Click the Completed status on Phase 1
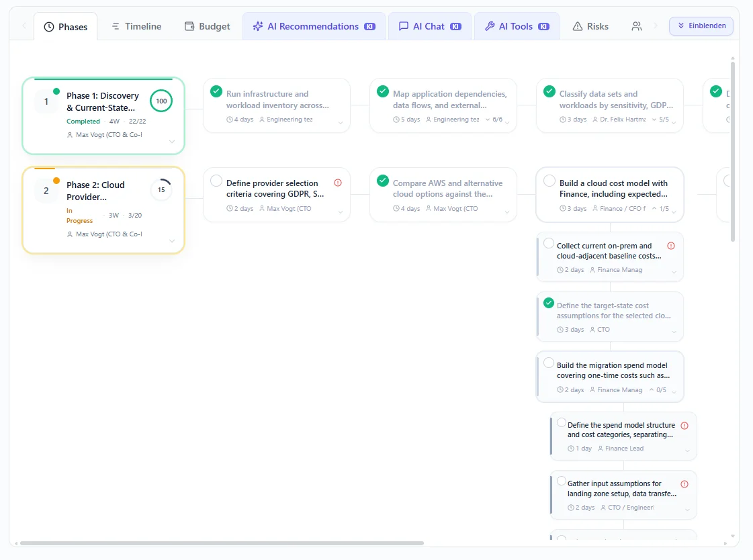 click(83, 122)
